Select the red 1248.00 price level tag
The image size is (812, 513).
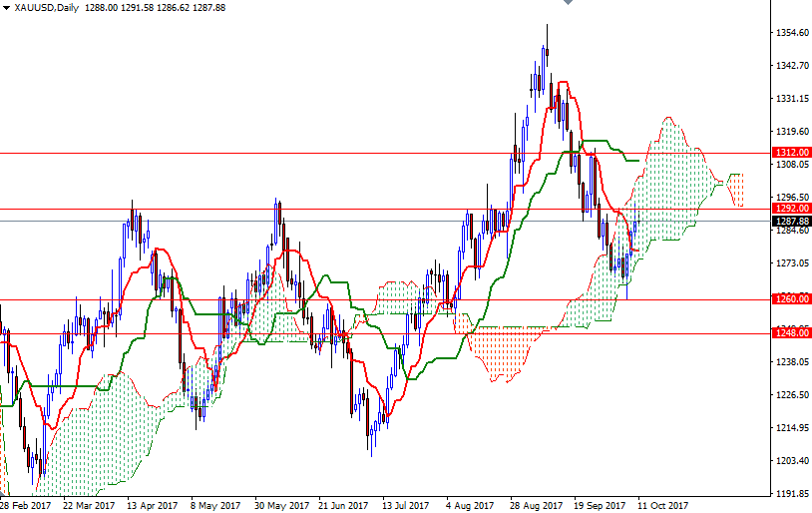tap(792, 332)
